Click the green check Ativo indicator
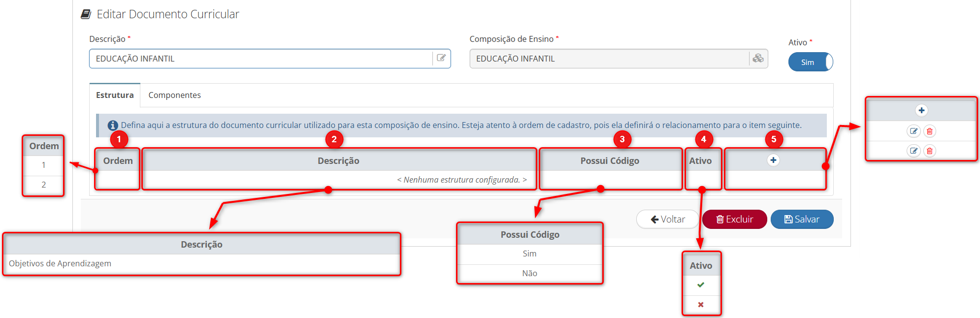 tap(701, 285)
